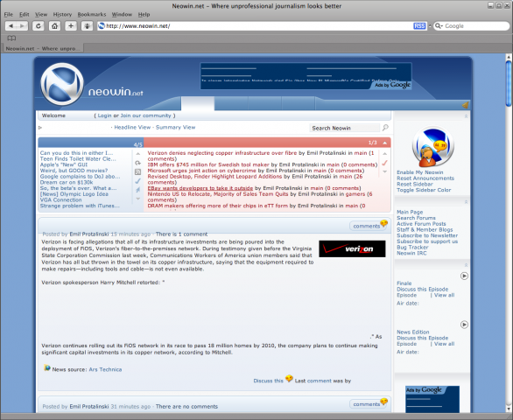The image size is (513, 420).
Task: Click the yellow sidebar arrow in header
Action: (x=465, y=105)
